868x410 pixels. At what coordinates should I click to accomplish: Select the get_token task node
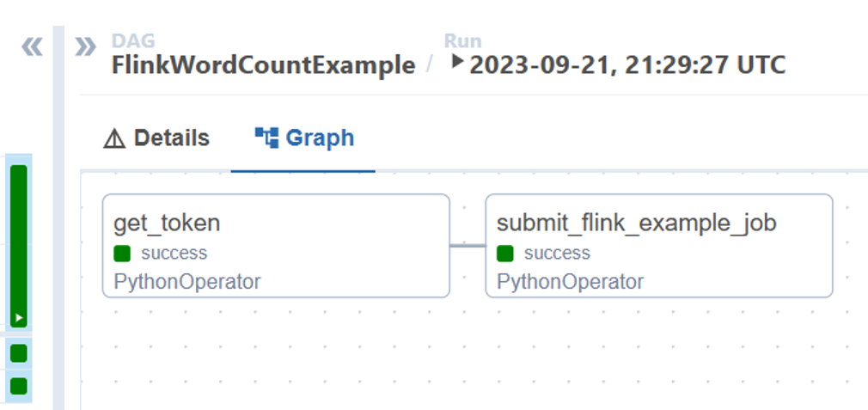(x=276, y=246)
